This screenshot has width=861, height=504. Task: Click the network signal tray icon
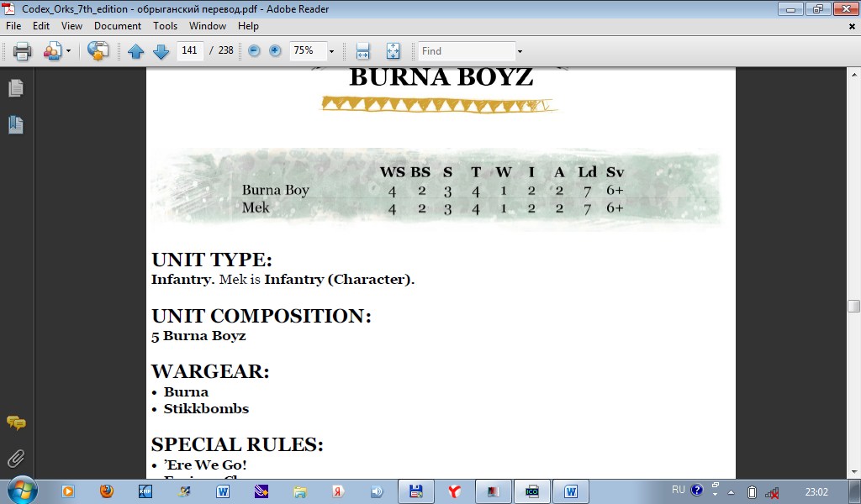point(772,492)
